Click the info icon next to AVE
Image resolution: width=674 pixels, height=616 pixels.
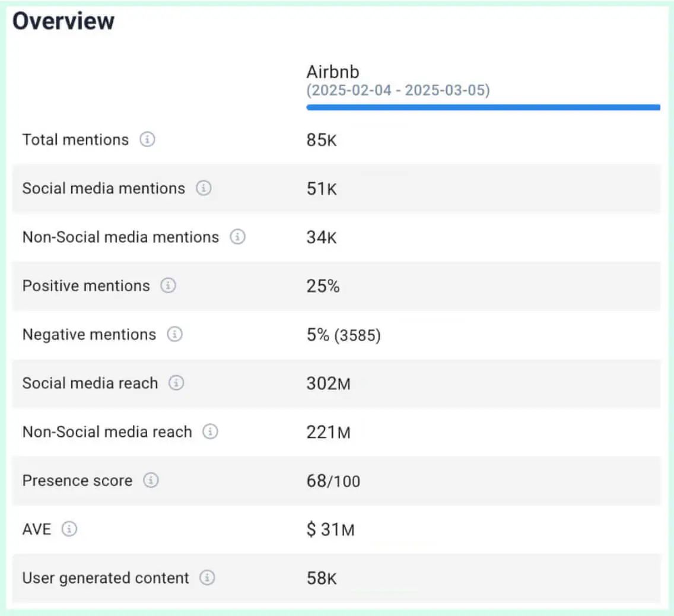click(69, 529)
